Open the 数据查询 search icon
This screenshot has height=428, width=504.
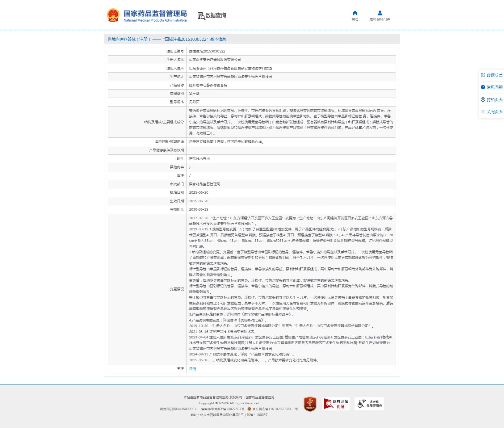pos(201,16)
